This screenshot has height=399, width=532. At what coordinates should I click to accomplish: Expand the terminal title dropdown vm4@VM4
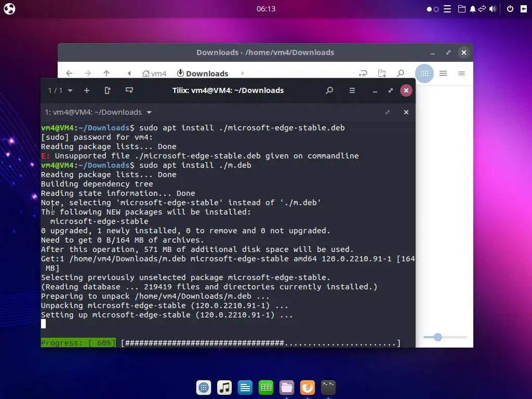(149, 112)
